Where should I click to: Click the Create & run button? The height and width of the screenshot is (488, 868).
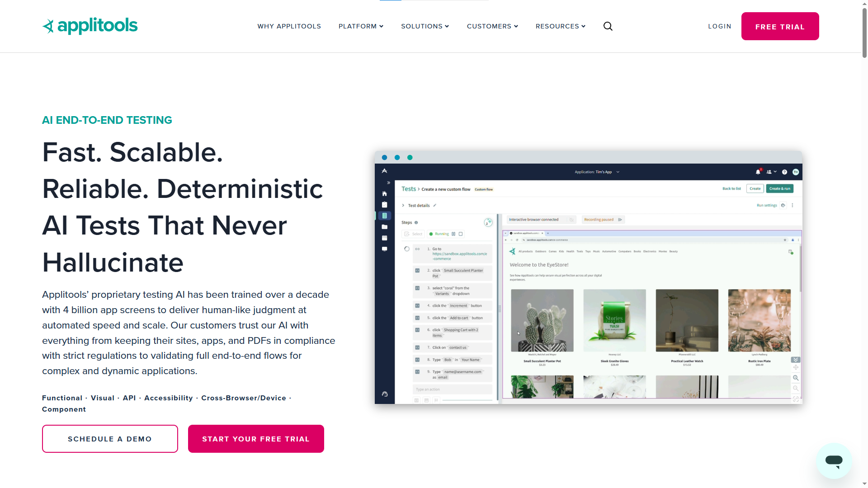pos(780,189)
